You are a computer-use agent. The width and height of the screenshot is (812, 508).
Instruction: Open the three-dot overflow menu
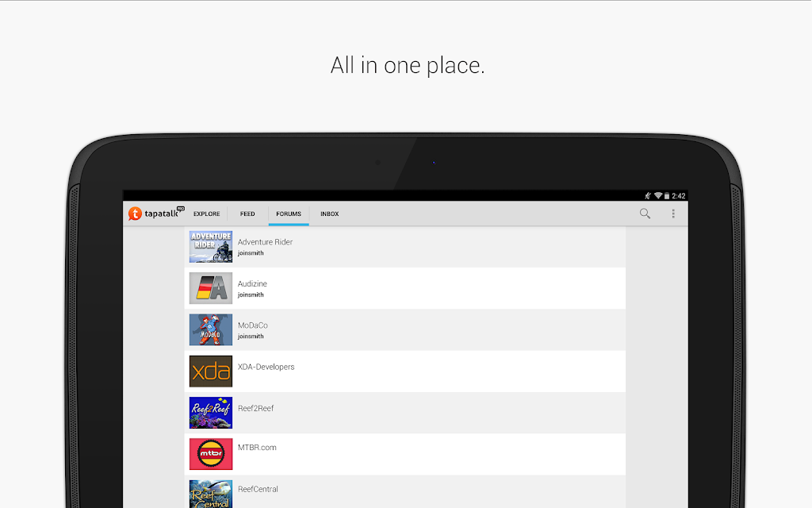click(673, 214)
